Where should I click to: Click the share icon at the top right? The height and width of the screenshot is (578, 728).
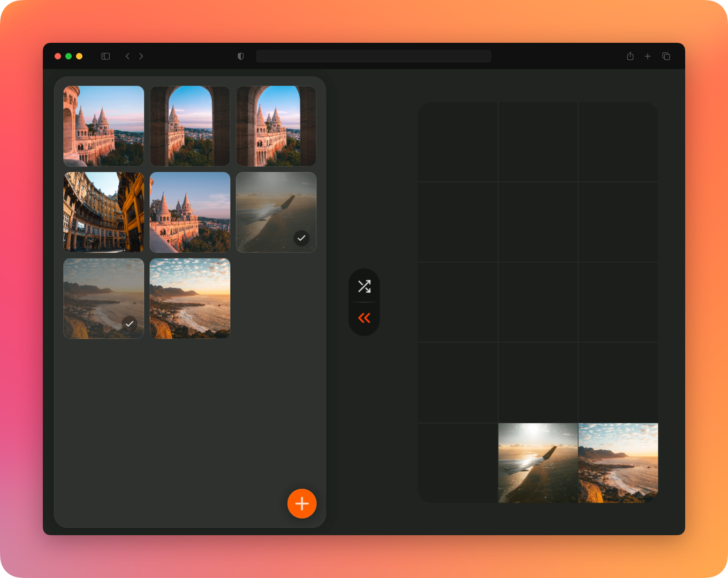(x=630, y=56)
